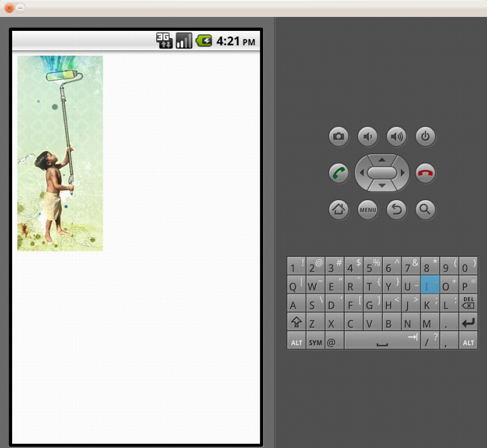Image resolution: width=487 pixels, height=448 pixels.
Task: Click the O key
Action: coord(449,284)
